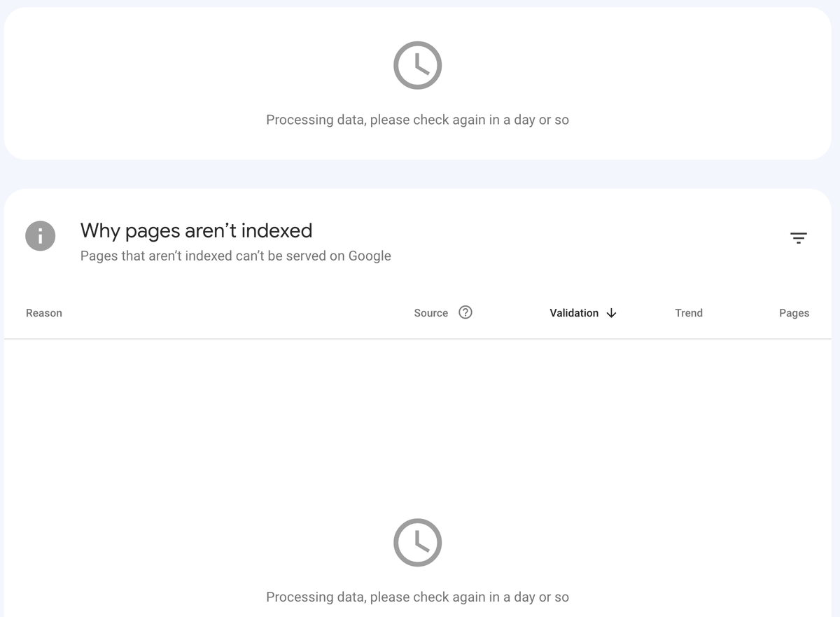The width and height of the screenshot is (840, 617).
Task: Sort by the Validation column header
Action: point(574,313)
